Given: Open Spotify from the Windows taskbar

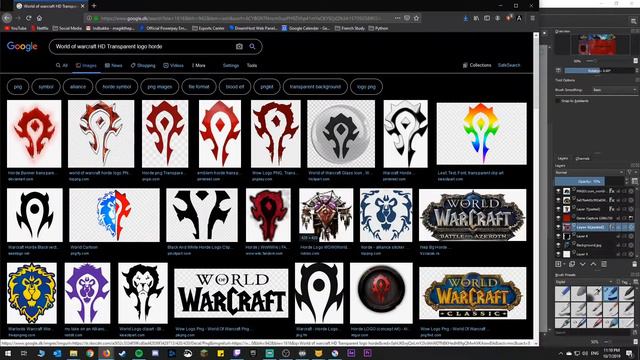Looking at the screenshot, I should pyautogui.click(x=139, y=353).
